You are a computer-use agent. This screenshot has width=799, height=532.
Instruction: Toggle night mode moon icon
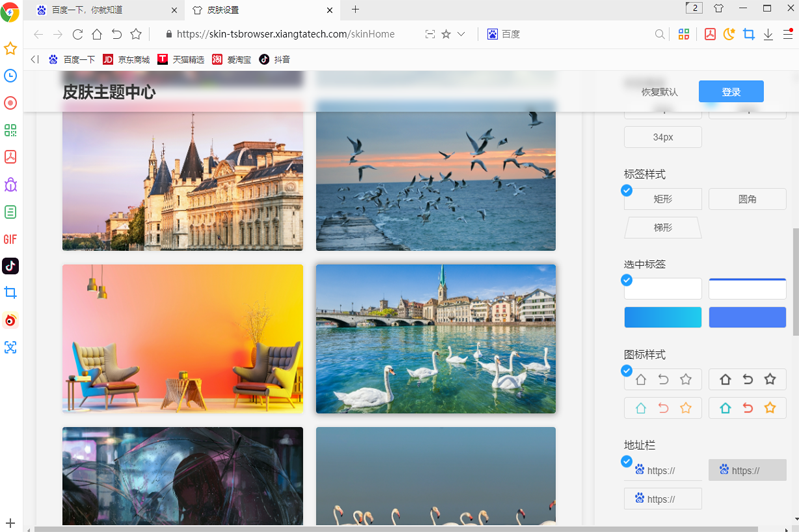tap(729, 34)
